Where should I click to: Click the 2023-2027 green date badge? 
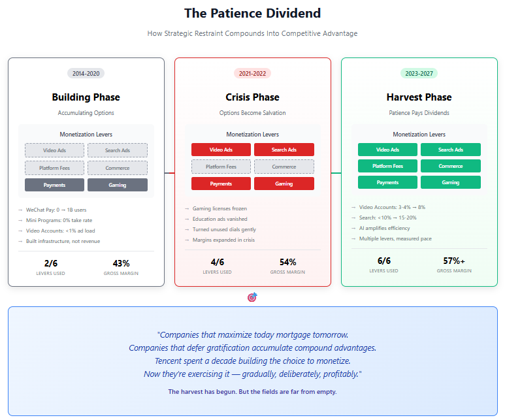419,73
